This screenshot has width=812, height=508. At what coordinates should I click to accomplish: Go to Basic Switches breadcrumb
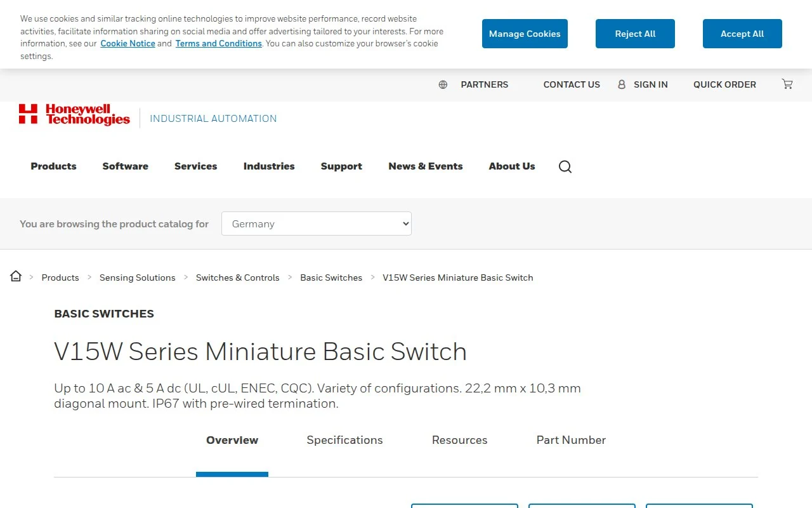coord(331,277)
